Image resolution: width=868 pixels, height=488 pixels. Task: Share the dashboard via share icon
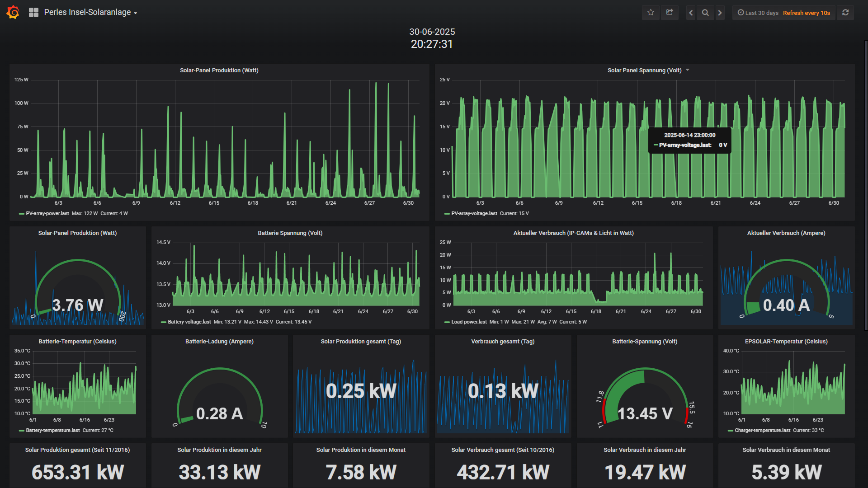pos(670,13)
